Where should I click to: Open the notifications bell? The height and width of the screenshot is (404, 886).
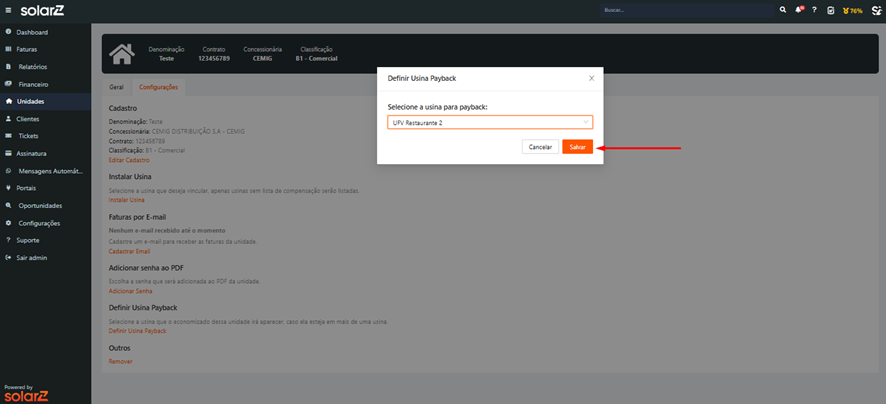pyautogui.click(x=798, y=10)
